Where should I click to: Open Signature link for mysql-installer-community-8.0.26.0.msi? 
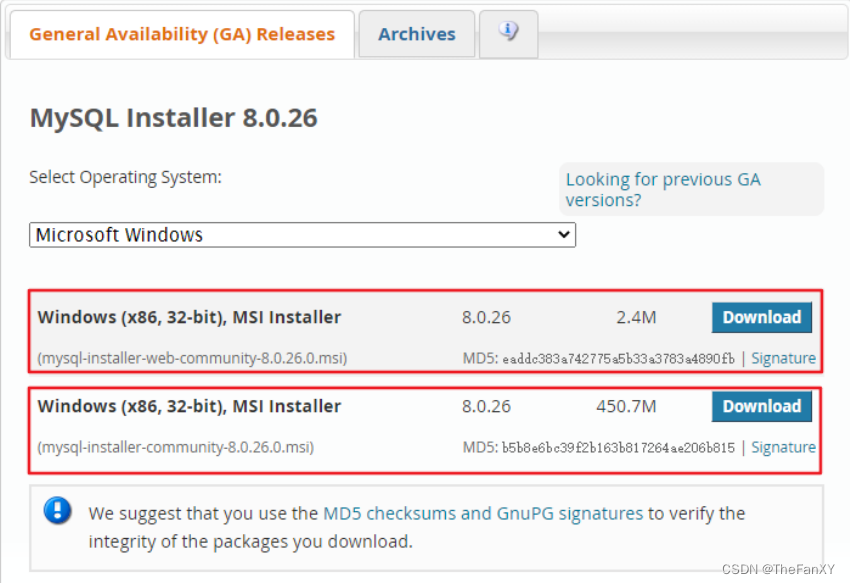pos(783,447)
